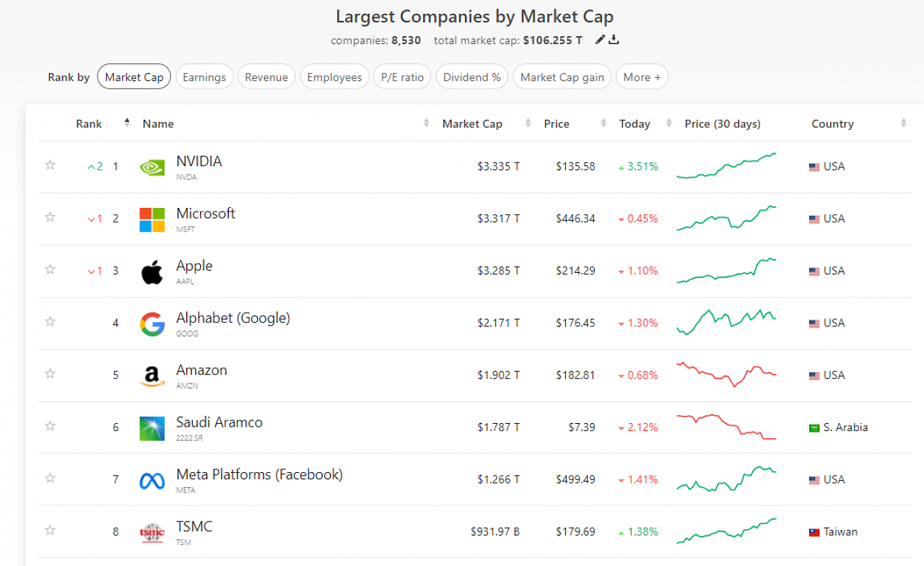The image size is (924, 566).
Task: Sort table by Market Cap column arrows
Action: 528,123
